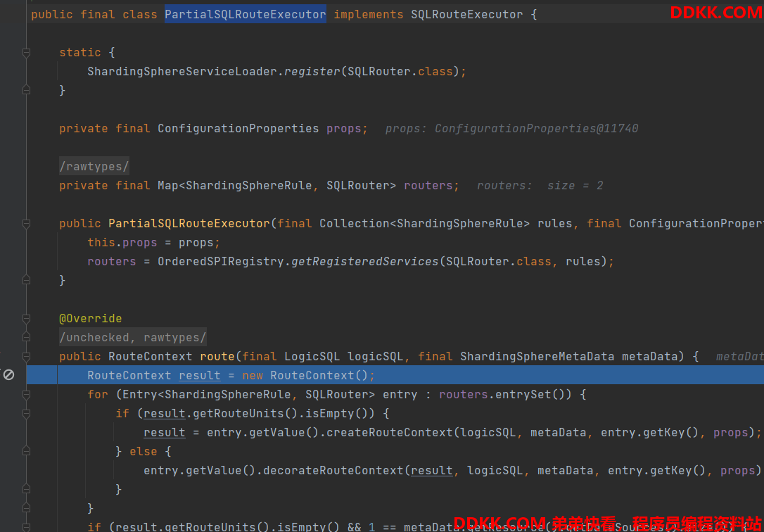Collapse the if result.getRouteUnits().isEmpty() block

coord(26,414)
